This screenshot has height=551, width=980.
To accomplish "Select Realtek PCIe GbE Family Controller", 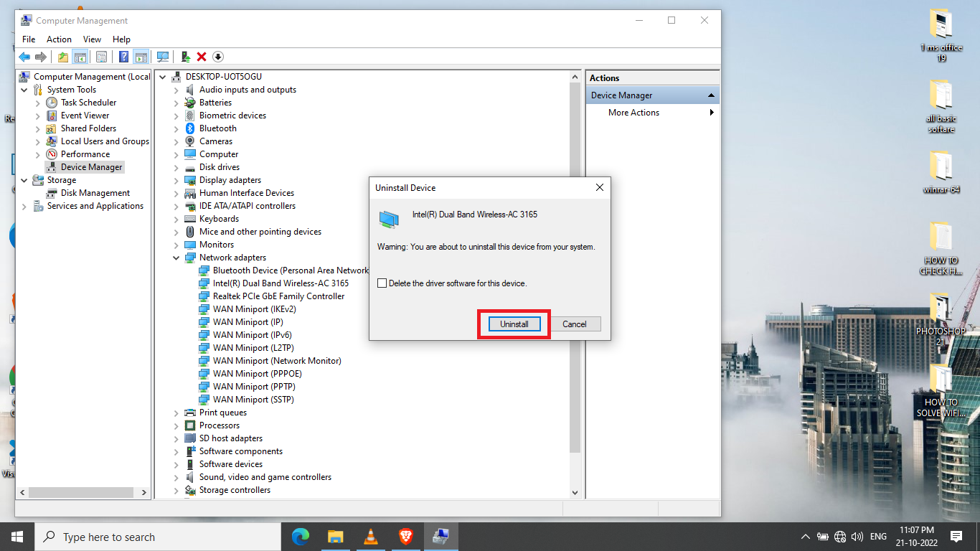I will click(278, 296).
